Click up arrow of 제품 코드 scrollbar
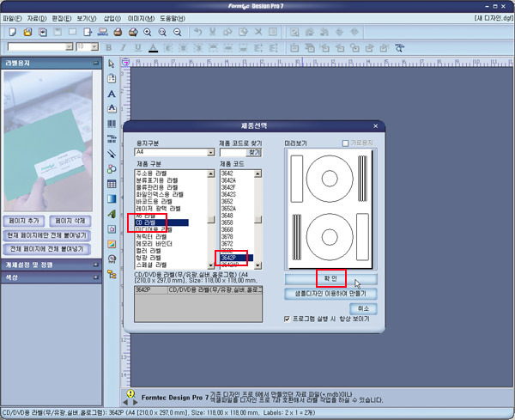The height and width of the screenshot is (420, 515). pos(257,173)
